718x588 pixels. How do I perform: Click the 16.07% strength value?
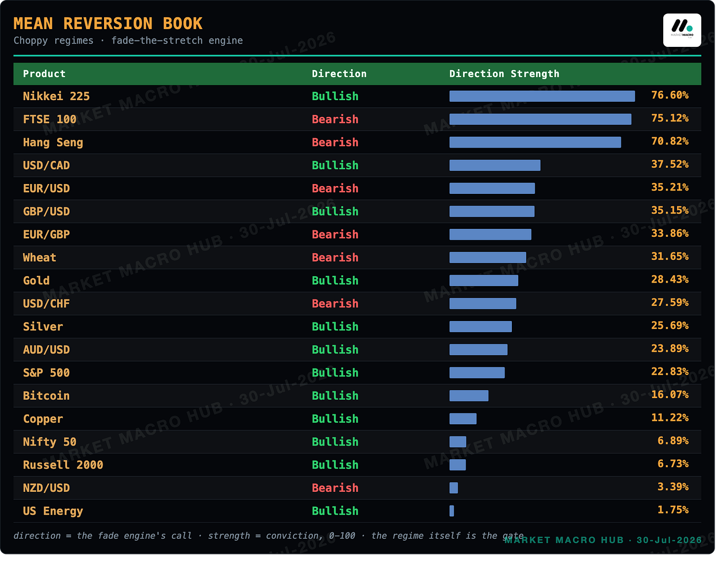tap(670, 394)
